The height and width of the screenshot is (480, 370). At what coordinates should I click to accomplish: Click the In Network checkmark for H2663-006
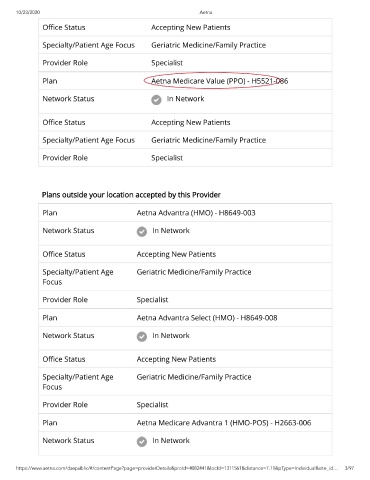pos(142,441)
